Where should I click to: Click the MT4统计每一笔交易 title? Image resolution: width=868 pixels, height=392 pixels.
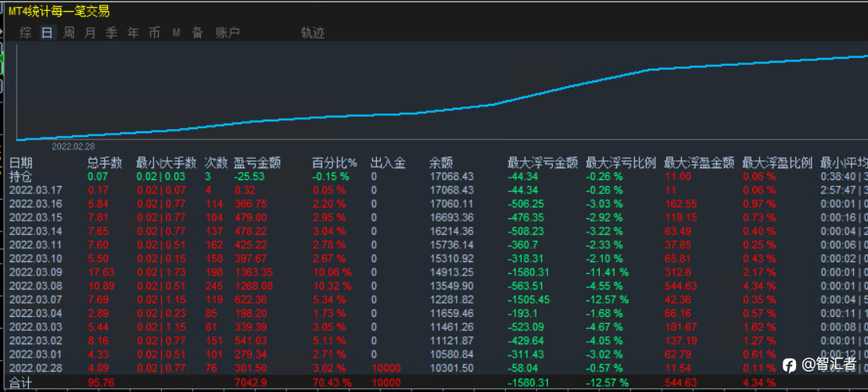click(x=59, y=12)
